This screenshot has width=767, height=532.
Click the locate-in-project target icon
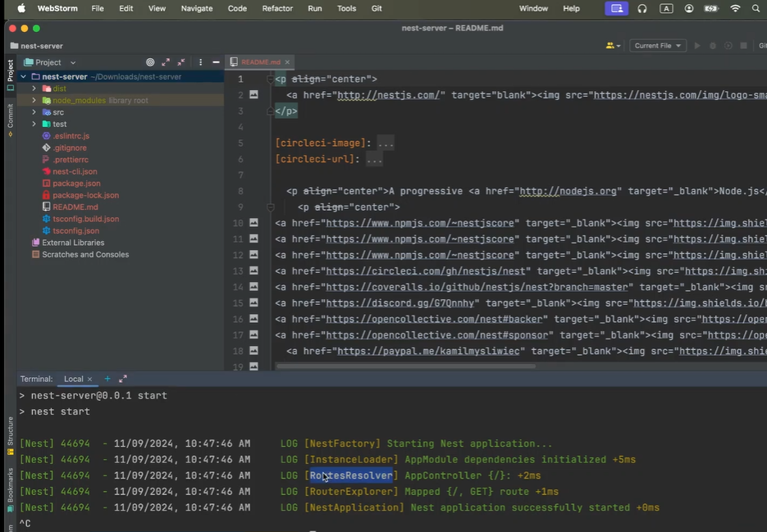click(150, 62)
